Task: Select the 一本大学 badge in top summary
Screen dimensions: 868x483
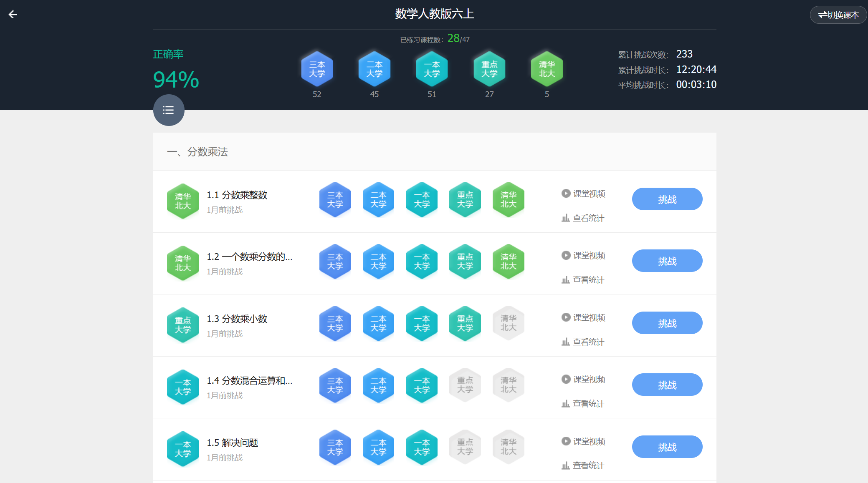Action: (432, 69)
